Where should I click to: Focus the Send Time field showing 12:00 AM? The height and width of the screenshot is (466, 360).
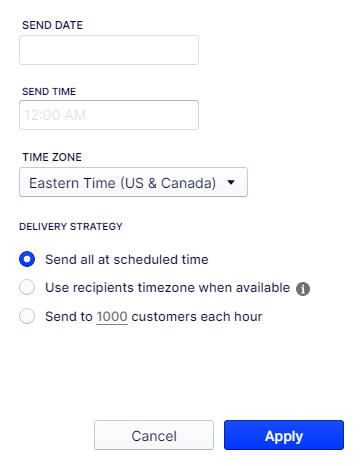click(x=109, y=115)
